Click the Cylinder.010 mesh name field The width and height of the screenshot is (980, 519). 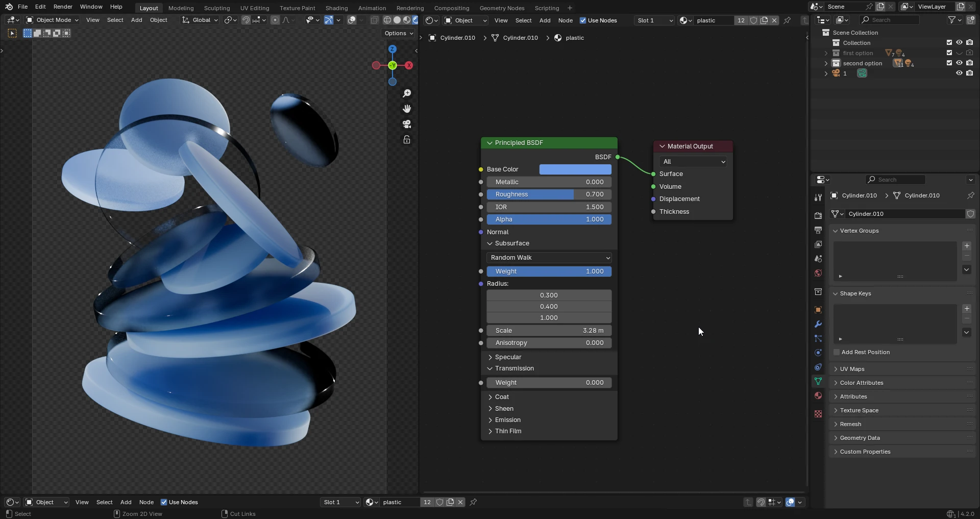pos(903,214)
